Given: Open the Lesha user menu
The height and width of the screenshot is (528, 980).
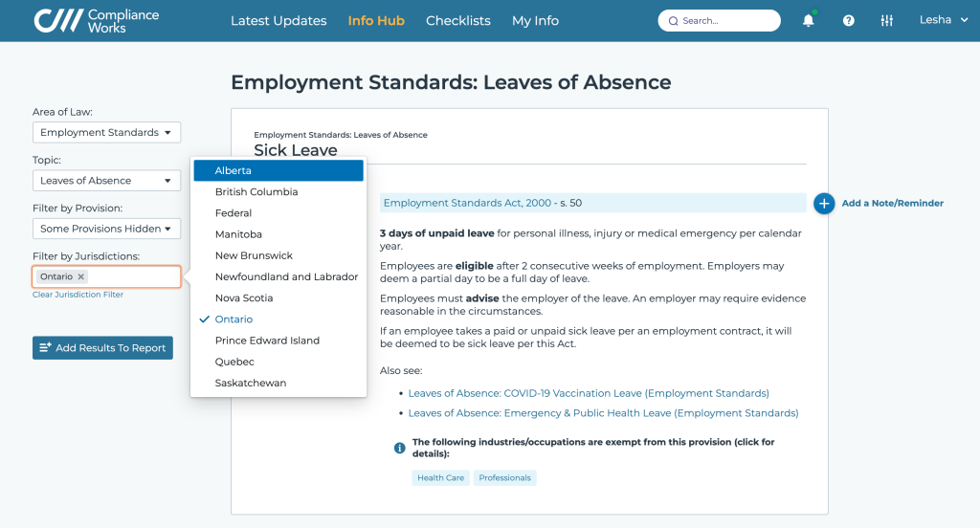Looking at the screenshot, I should pos(943,20).
